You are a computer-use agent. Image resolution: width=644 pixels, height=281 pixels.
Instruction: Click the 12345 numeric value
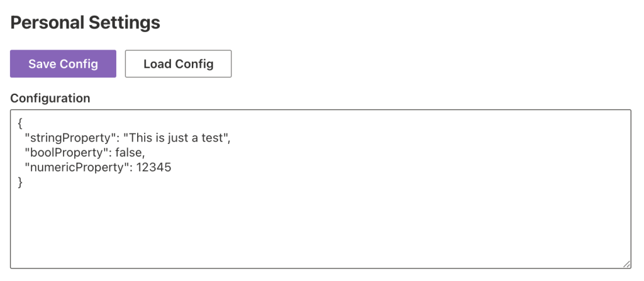150,168
